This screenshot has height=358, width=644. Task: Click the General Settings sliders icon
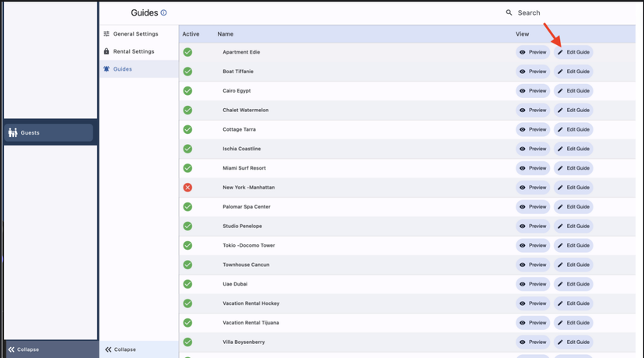coord(107,34)
